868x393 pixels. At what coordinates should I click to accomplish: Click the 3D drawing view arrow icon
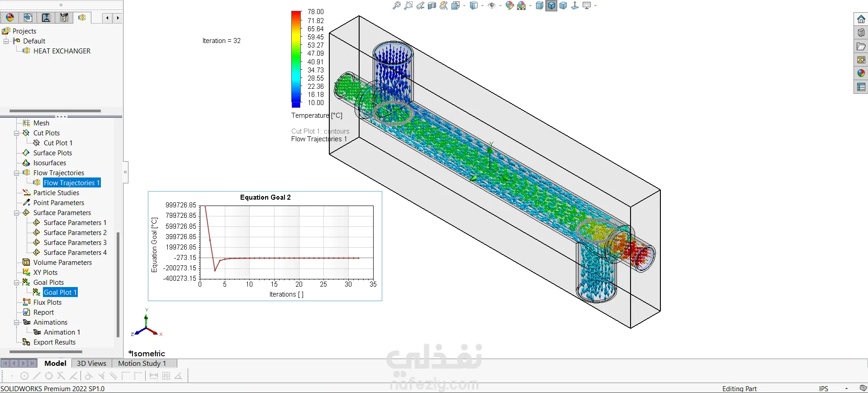click(x=575, y=5)
